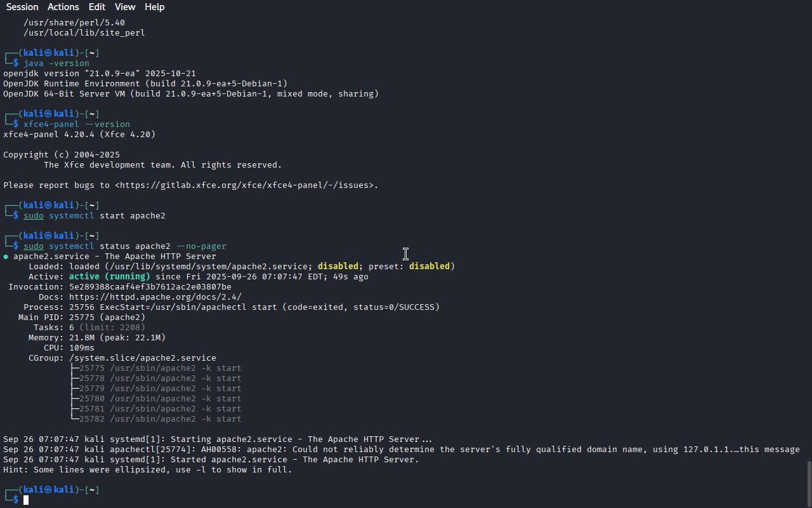Click the '--no-pager' flag text
Screen dimensions: 812x508
[x=201, y=246]
